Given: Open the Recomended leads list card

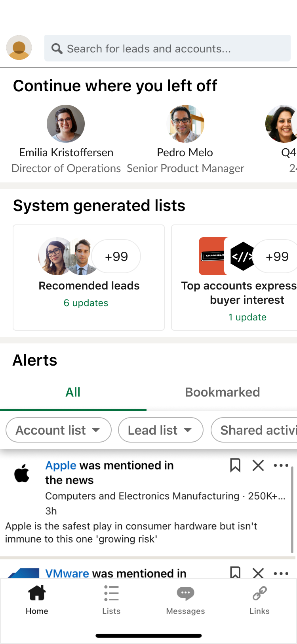Looking at the screenshot, I should pyautogui.click(x=89, y=278).
